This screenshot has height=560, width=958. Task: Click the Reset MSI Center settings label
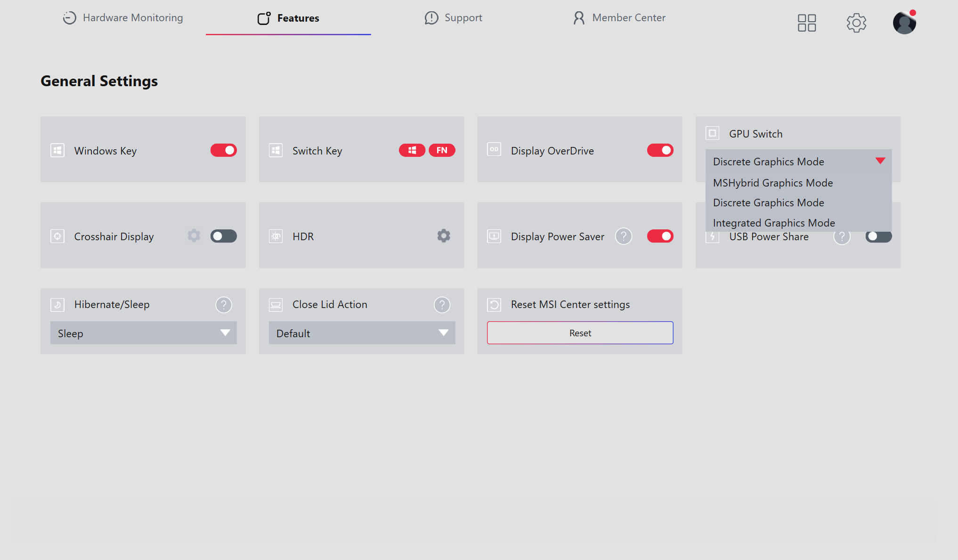[570, 305]
